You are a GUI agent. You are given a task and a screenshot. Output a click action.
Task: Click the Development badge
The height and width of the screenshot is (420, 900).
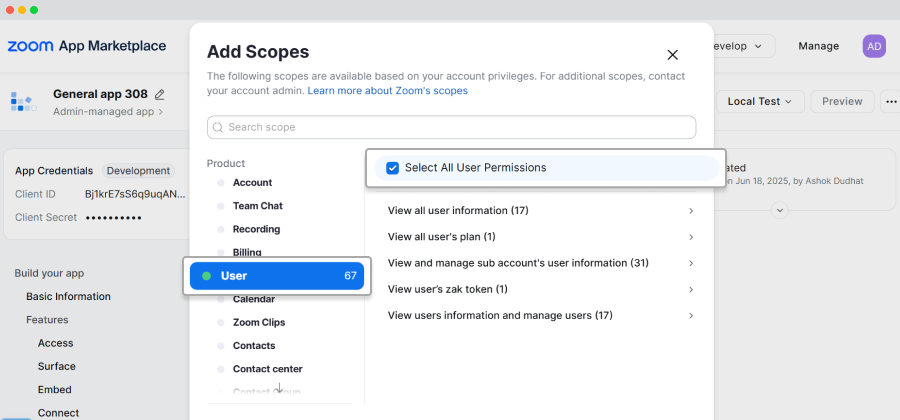tap(138, 171)
